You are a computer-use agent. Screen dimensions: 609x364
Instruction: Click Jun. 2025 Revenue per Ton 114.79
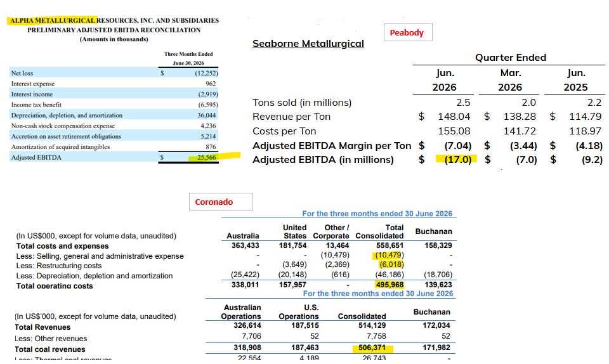(x=586, y=117)
